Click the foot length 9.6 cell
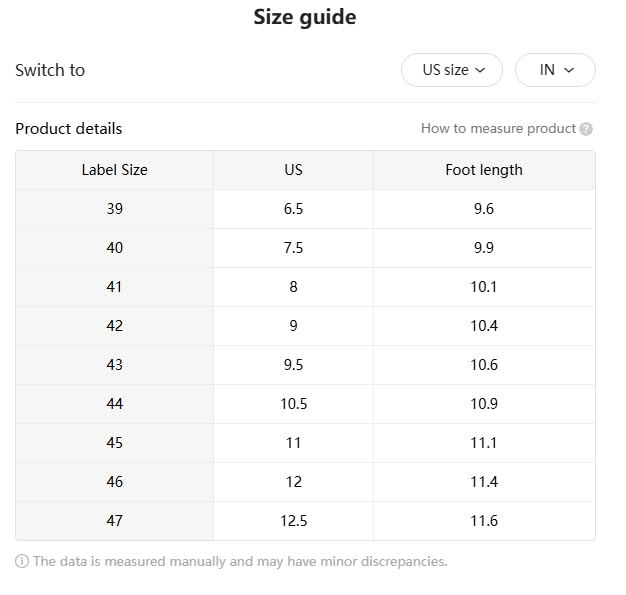This screenshot has height=595, width=626. pos(484,209)
